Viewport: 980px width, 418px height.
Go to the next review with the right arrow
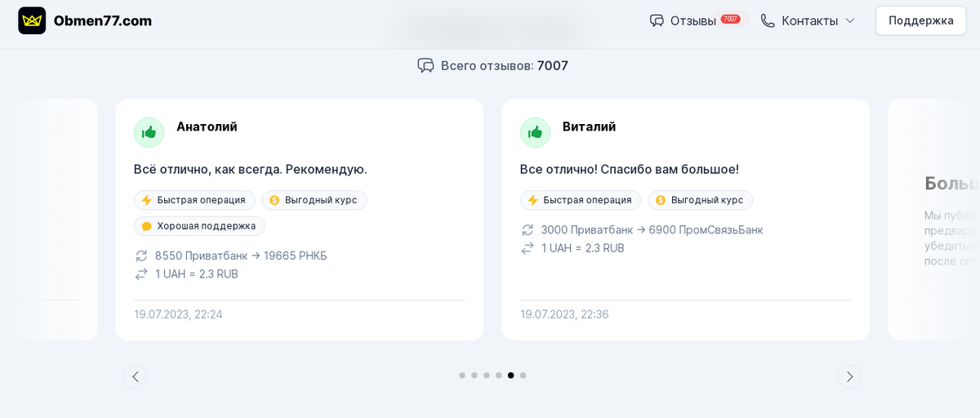click(x=849, y=376)
